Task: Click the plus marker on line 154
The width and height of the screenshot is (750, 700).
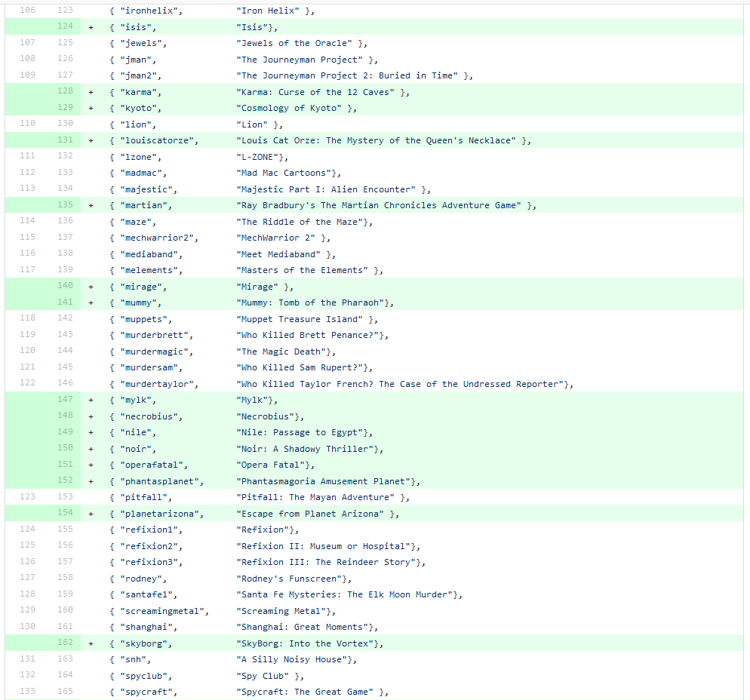Action: 91,514
